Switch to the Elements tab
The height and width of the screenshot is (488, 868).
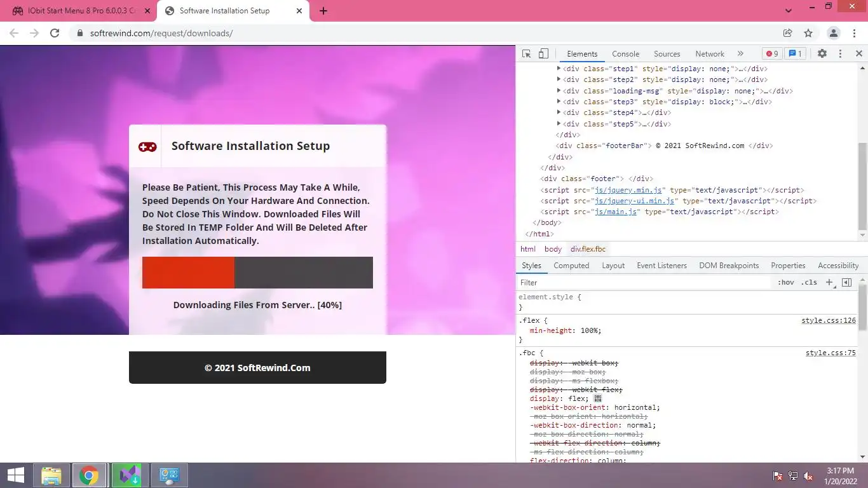coord(582,54)
